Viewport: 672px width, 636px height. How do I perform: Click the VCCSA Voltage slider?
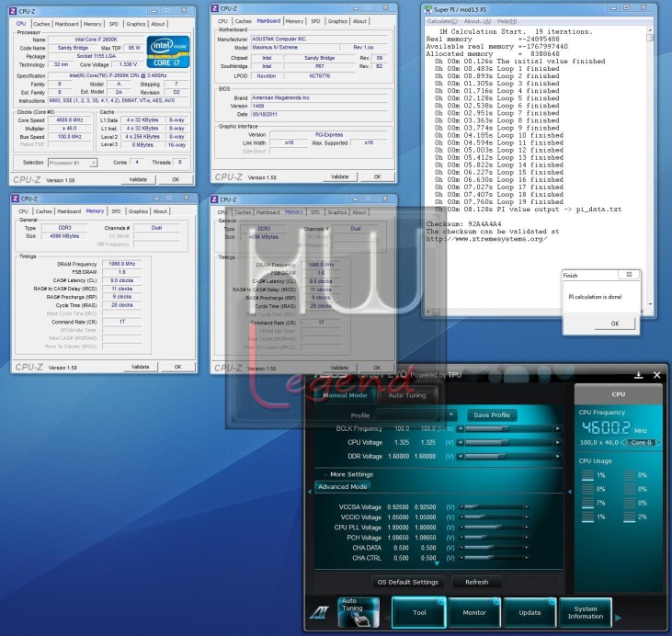[494, 507]
